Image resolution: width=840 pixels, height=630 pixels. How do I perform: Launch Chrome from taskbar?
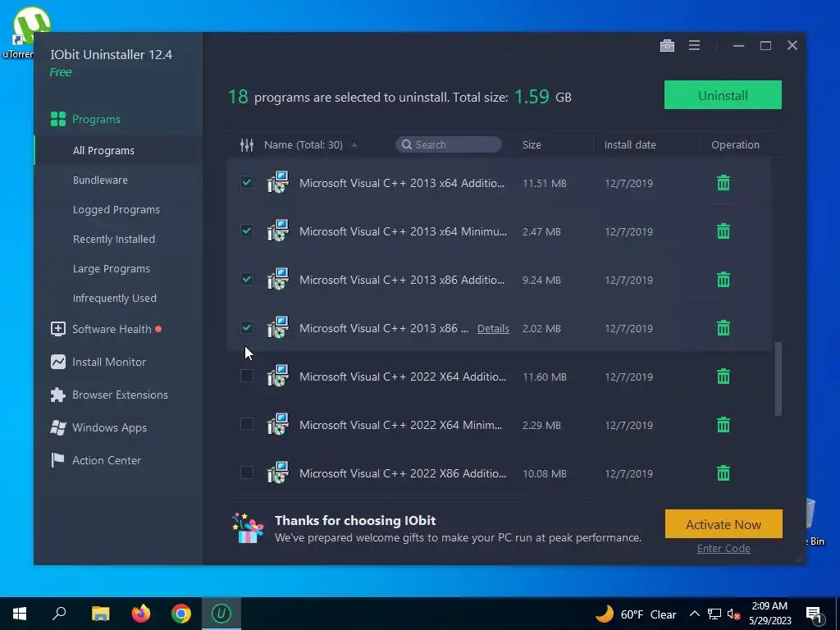[181, 614]
